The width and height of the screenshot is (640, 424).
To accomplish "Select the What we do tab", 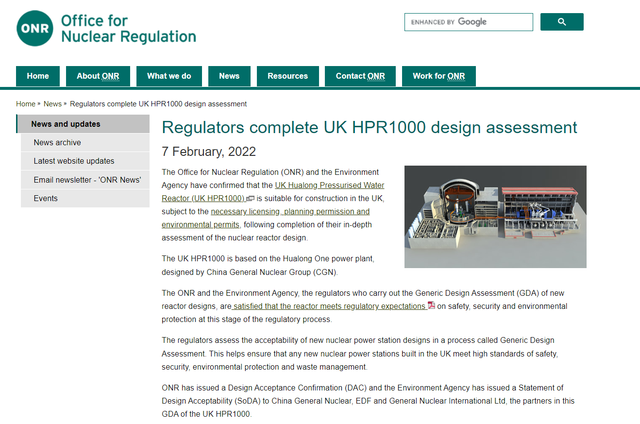I will click(169, 76).
